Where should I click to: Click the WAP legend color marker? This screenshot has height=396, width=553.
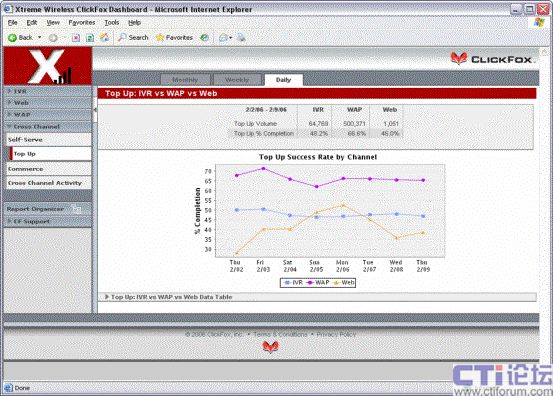(x=310, y=282)
